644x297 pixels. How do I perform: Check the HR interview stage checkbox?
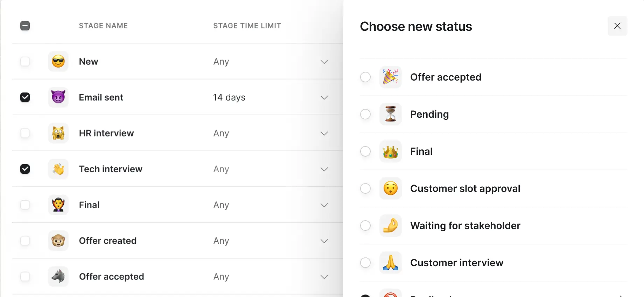[25, 133]
